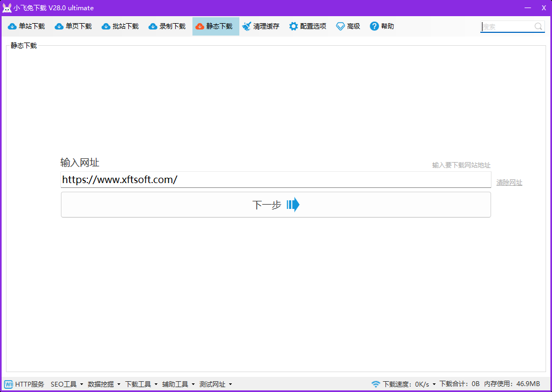The height and width of the screenshot is (392, 552).
Task: Click the search box in toolbar
Action: [508, 26]
